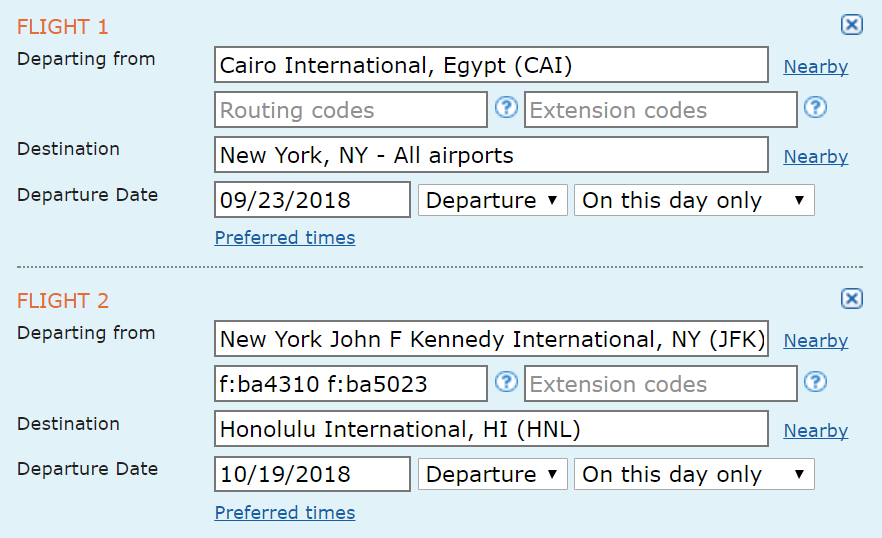Open extension codes help for Flight 2
The image size is (882, 538).
(x=815, y=382)
